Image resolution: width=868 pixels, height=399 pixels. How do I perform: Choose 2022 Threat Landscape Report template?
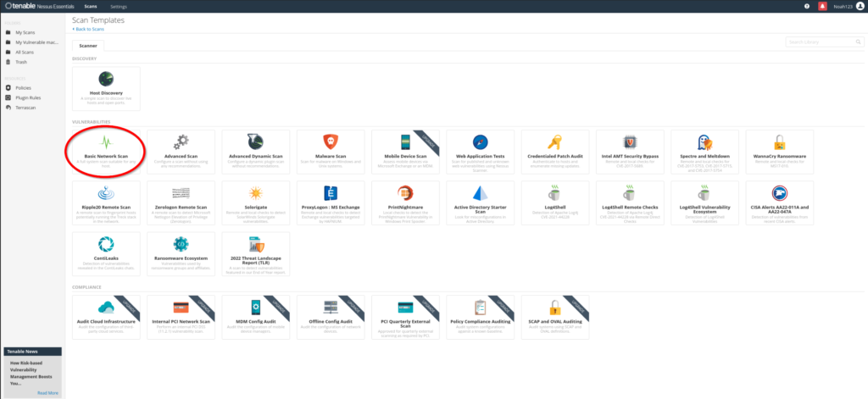tap(256, 254)
